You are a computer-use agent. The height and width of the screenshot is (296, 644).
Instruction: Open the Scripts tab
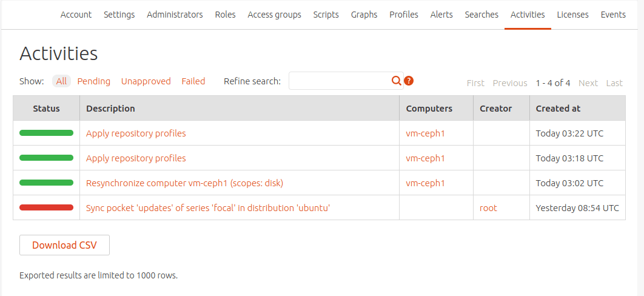(326, 15)
